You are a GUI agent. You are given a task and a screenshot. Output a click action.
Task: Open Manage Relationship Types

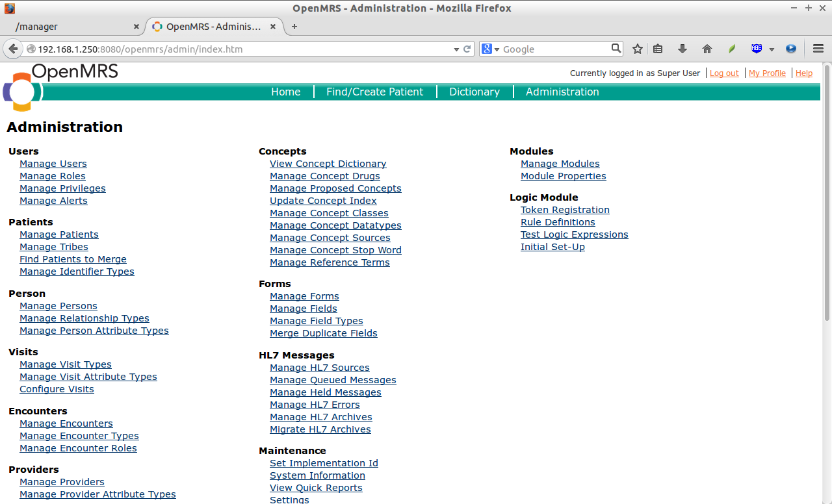[x=84, y=318]
